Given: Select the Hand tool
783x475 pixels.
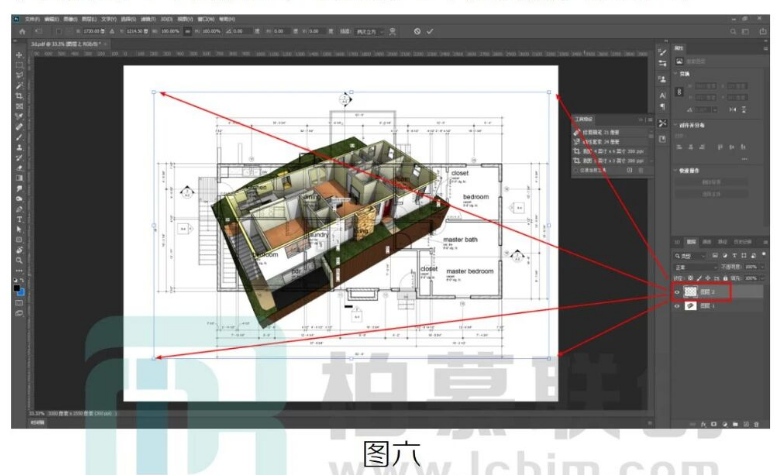Looking at the screenshot, I should [19, 250].
